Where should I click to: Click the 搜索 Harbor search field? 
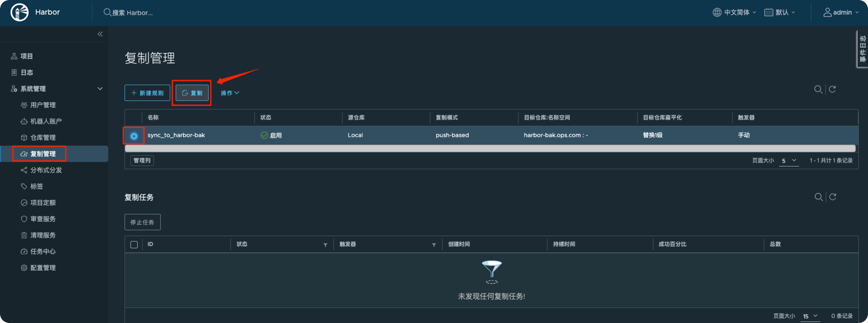(133, 13)
